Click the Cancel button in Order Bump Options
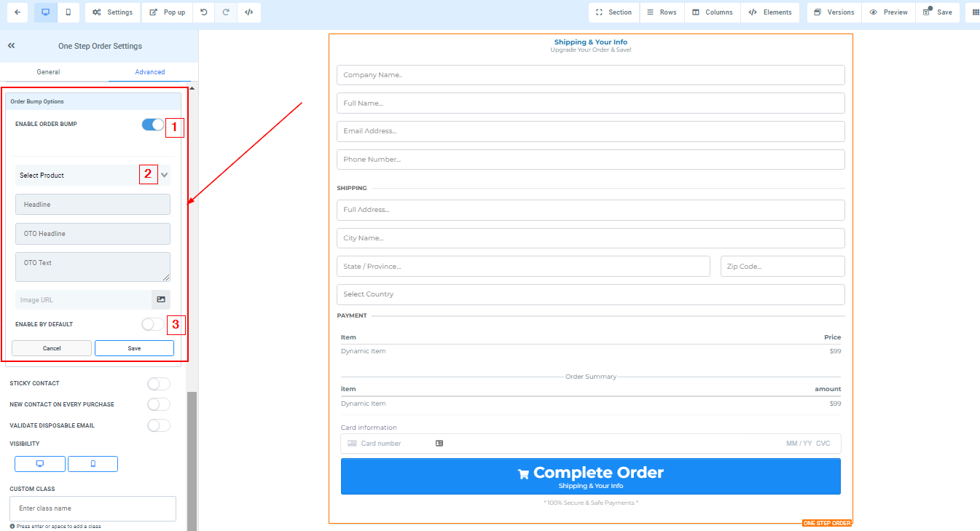Image resolution: width=980 pixels, height=531 pixels. click(52, 348)
